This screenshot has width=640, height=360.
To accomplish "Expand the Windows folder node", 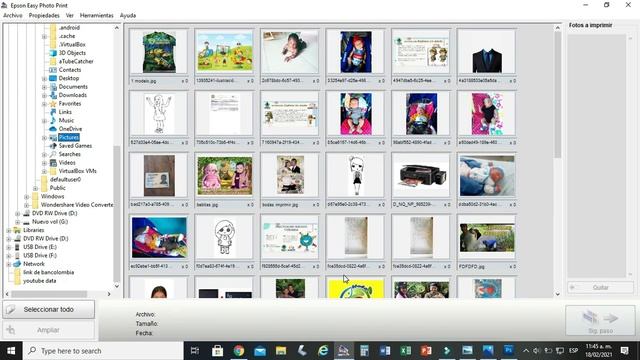I will pyautogui.click(x=27, y=197).
